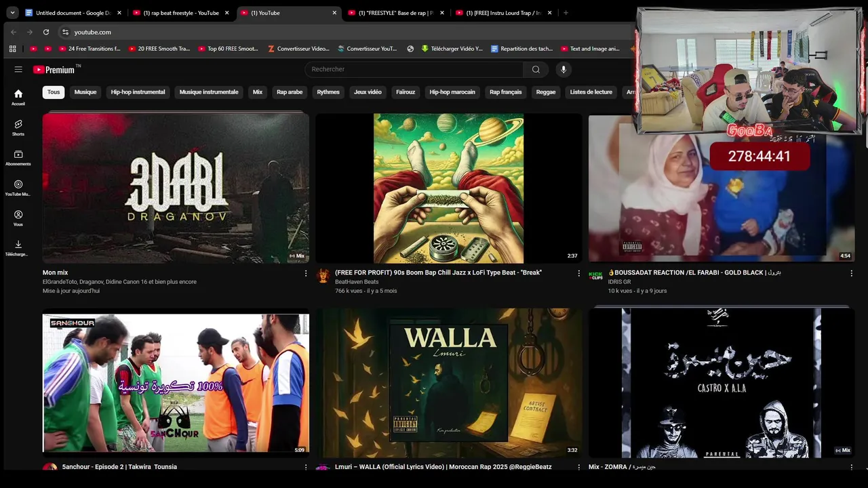Click the Rechercher search field
This screenshot has height=488, width=868.
coord(414,69)
